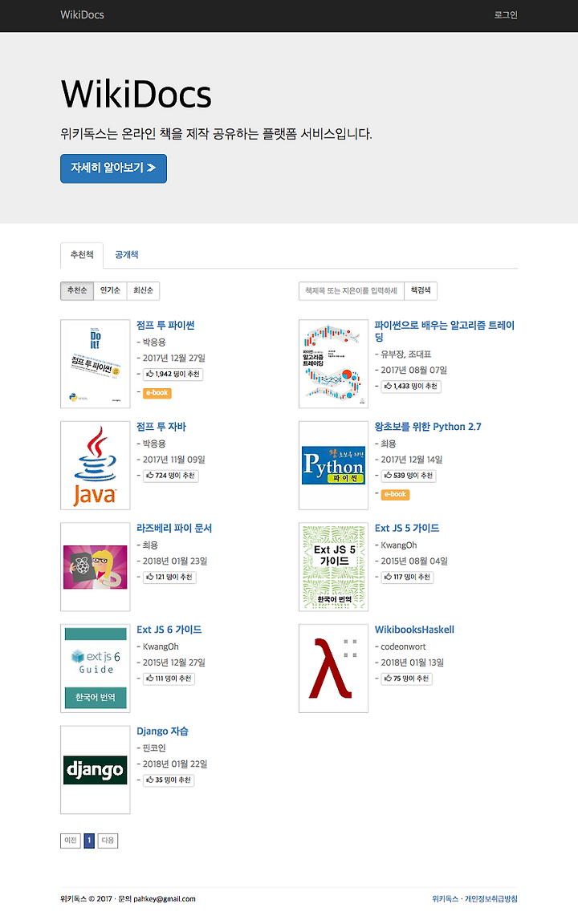Screen dimensions: 578x924
Task: Click author text 유부장, 조대표
Action: tap(405, 355)
